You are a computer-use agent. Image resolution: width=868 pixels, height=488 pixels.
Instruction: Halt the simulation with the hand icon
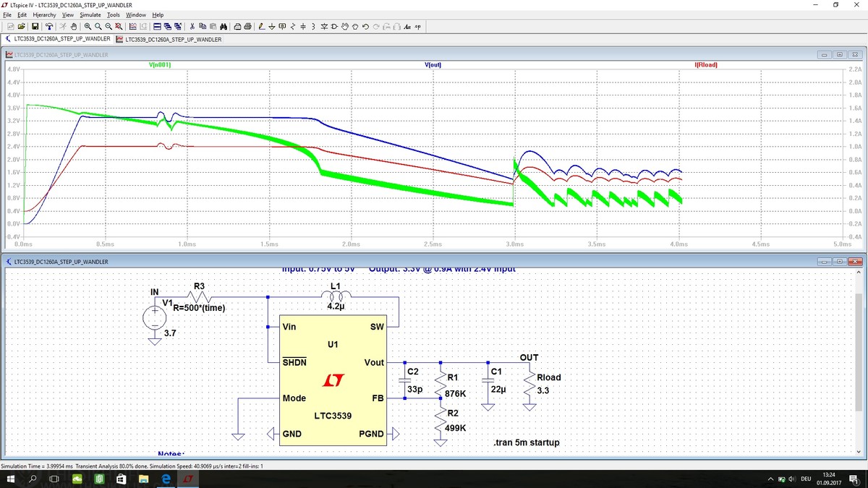(x=74, y=27)
